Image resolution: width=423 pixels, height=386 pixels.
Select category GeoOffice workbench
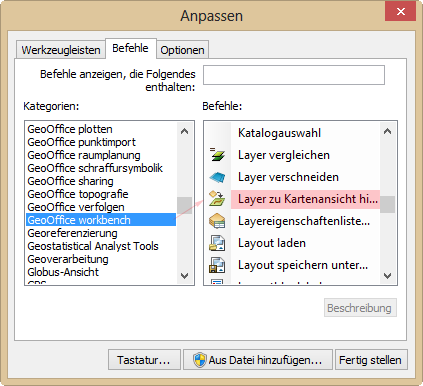[x=101, y=220]
